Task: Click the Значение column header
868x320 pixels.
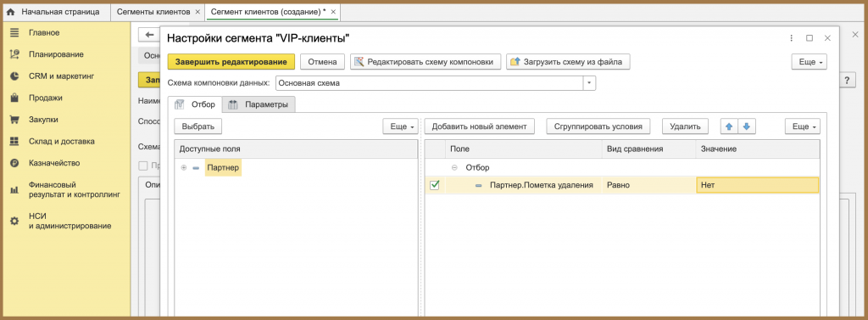Action: click(x=757, y=149)
